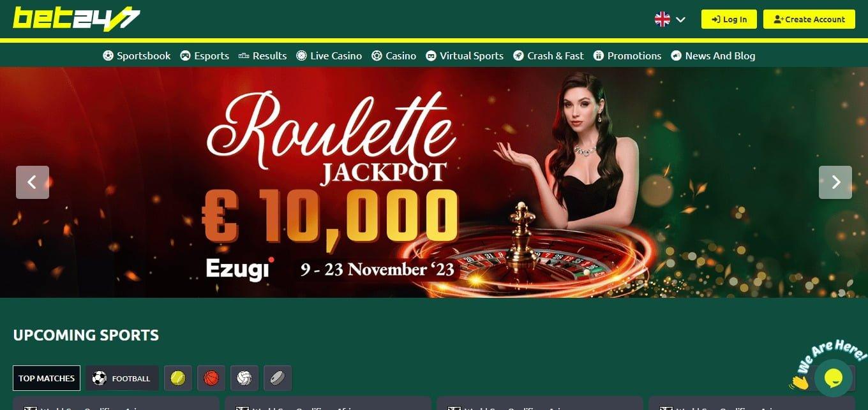Show the previous banner slide
This screenshot has width=868, height=410.
(33, 182)
